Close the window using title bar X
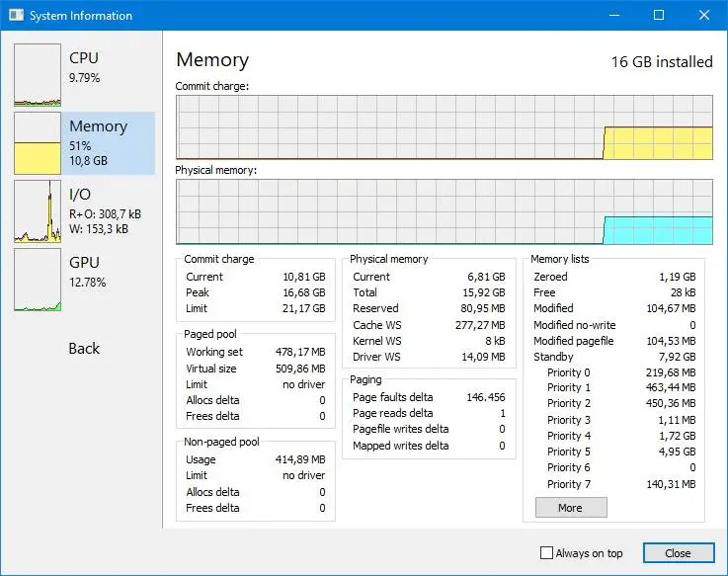 704,15
